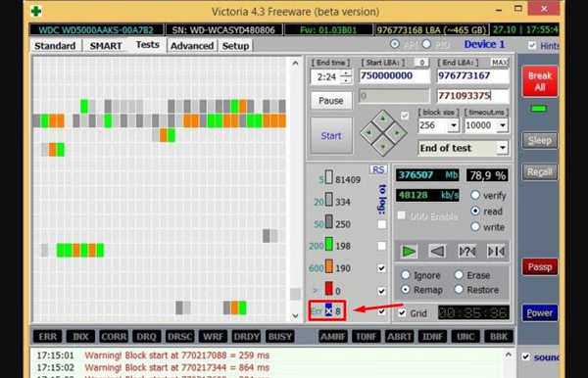588x378 pixels.
Task: Open the End of test dropdown
Action: [502, 148]
